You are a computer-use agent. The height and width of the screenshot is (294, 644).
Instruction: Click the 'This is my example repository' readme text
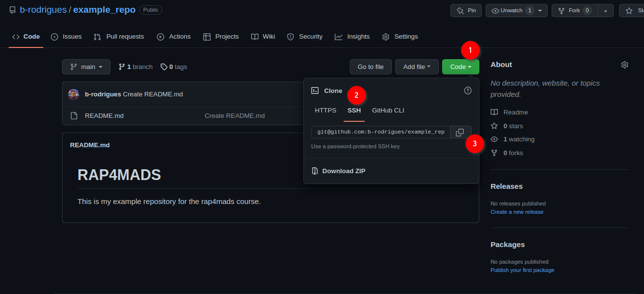click(169, 202)
